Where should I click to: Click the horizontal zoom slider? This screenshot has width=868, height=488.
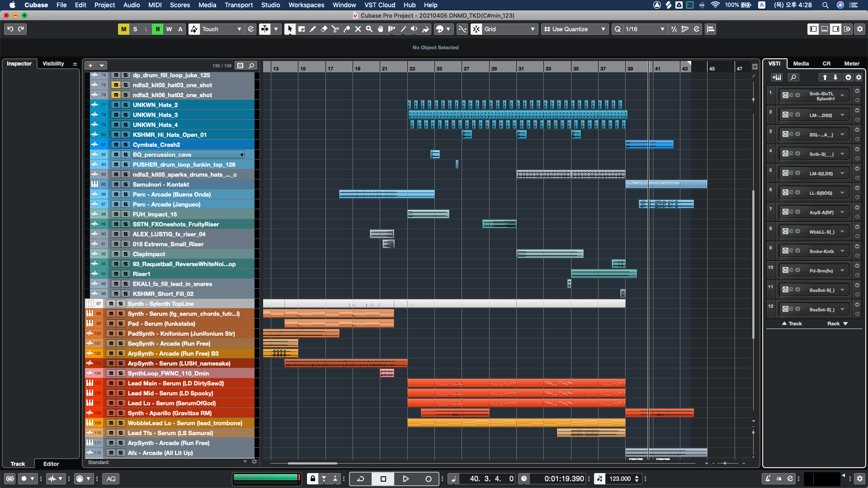pyautogui.click(x=725, y=463)
